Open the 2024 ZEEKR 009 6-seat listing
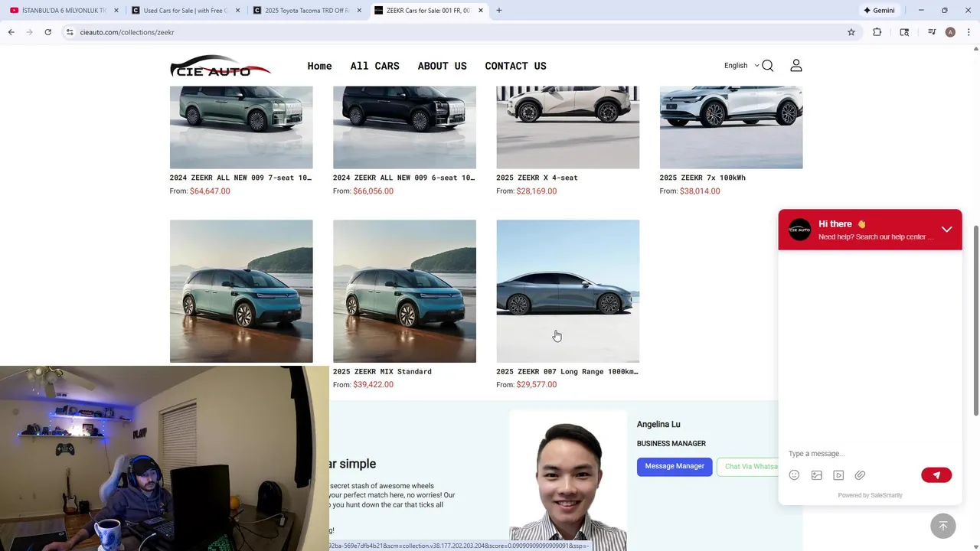This screenshot has width=980, height=551. tap(403, 178)
